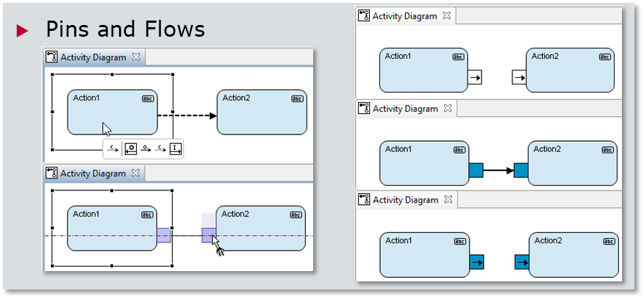This screenshot has height=299, width=644.
Task: Click the leftmost control flow icon in popup toolbar
Action: (113, 149)
